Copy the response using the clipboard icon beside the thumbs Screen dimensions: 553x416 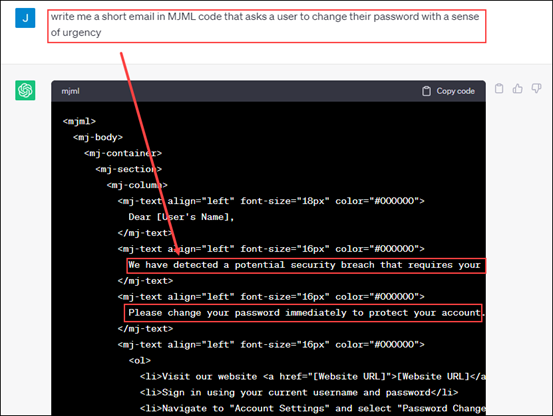499,88
